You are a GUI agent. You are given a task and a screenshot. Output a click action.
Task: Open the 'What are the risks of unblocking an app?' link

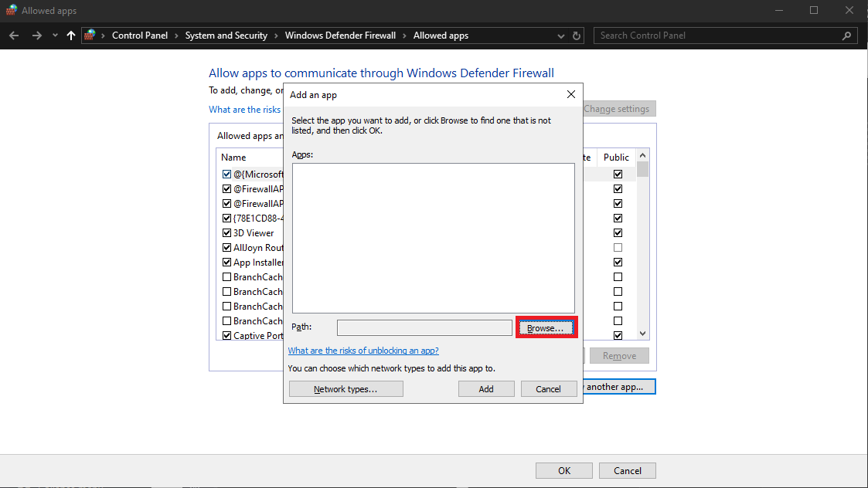(x=363, y=350)
